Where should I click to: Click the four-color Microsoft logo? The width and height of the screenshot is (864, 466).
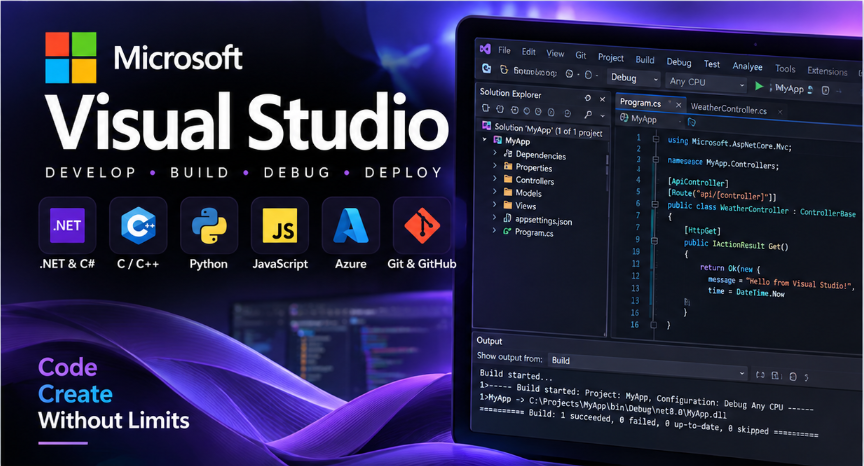coord(71,57)
